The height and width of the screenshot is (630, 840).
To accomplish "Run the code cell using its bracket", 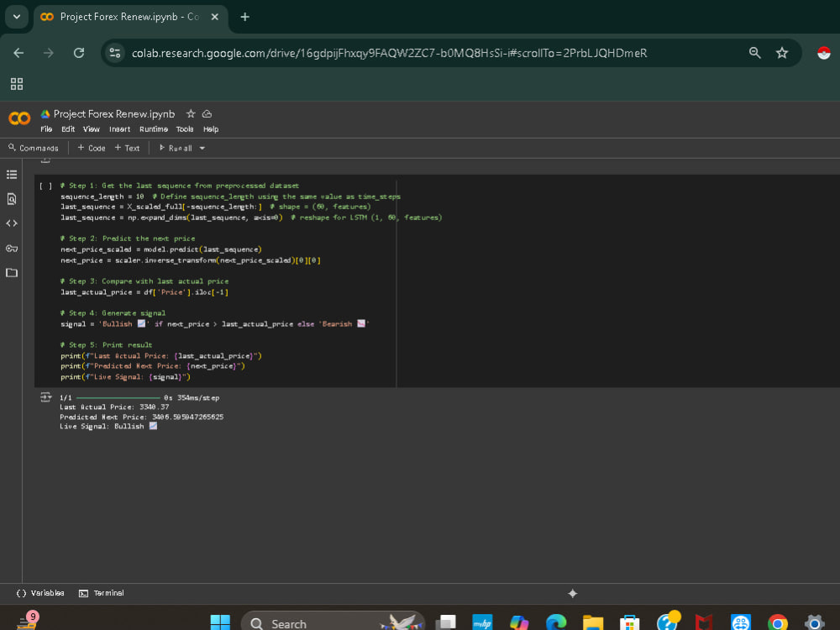I will (x=45, y=186).
